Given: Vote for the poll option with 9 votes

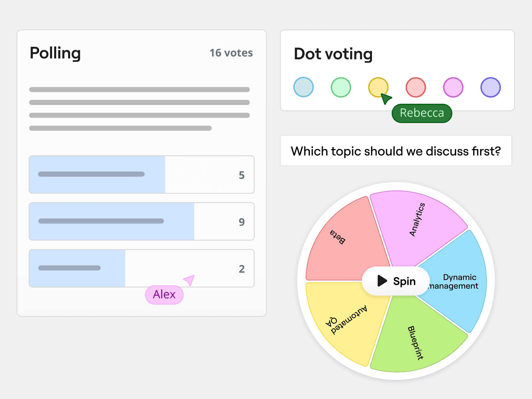Looking at the screenshot, I should click(142, 221).
